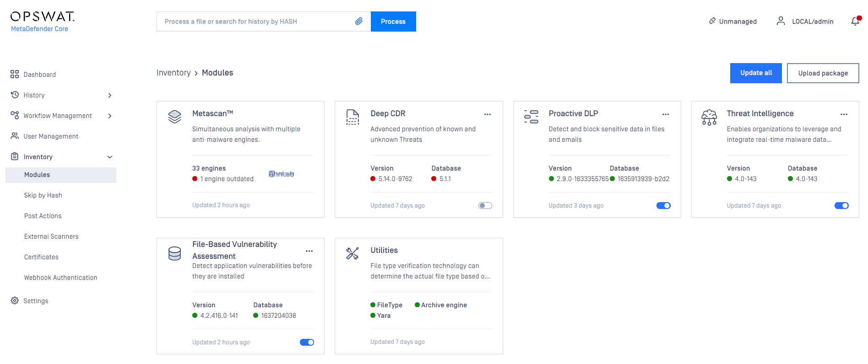Click the Deep CDR document icon
This screenshot has width=868, height=364.
tap(353, 117)
